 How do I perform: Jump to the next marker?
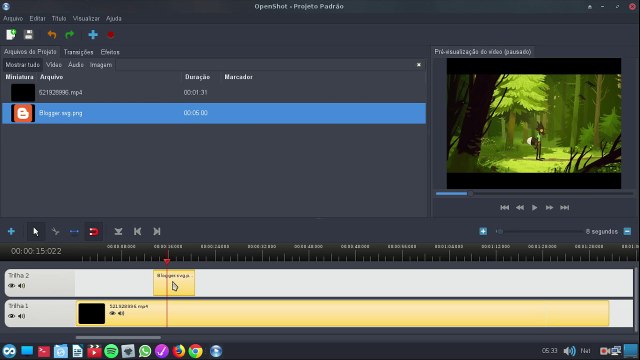[x=157, y=231]
